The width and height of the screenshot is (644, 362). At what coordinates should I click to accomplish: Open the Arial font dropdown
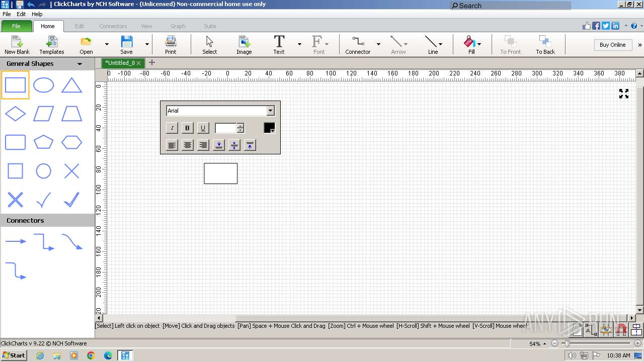coord(270,111)
